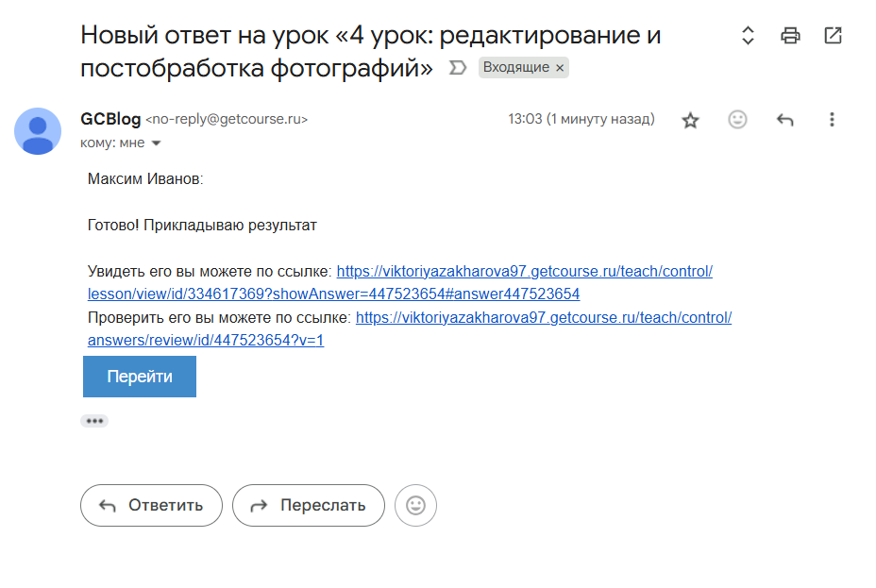This screenshot has height=588, width=876.
Task: Star this email from GCBlog
Action: point(690,119)
